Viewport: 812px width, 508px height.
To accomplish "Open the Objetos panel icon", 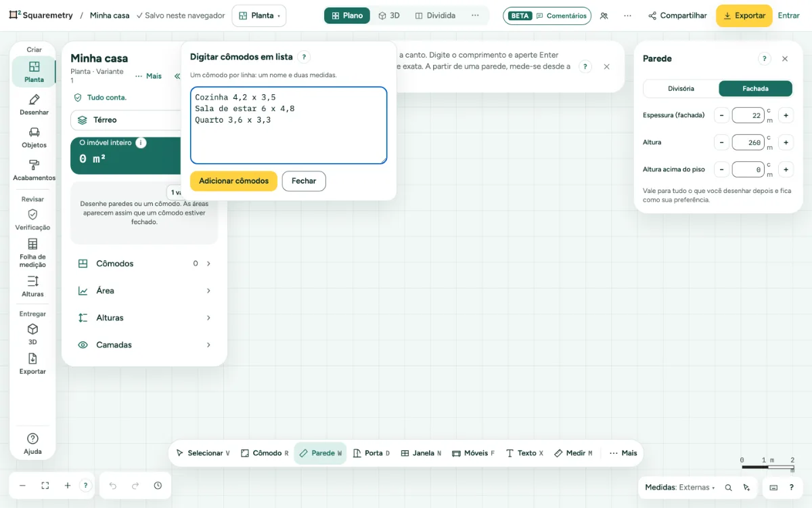I will point(34,137).
